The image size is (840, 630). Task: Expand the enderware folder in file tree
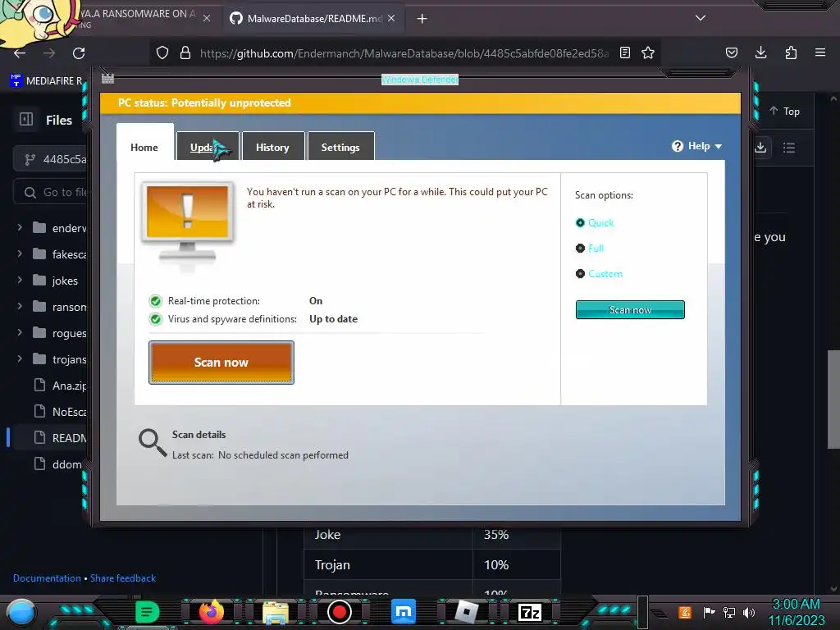(20, 228)
